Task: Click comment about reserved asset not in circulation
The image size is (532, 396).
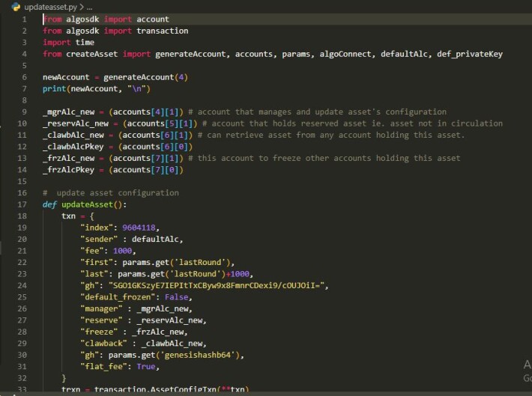Action: [352, 124]
